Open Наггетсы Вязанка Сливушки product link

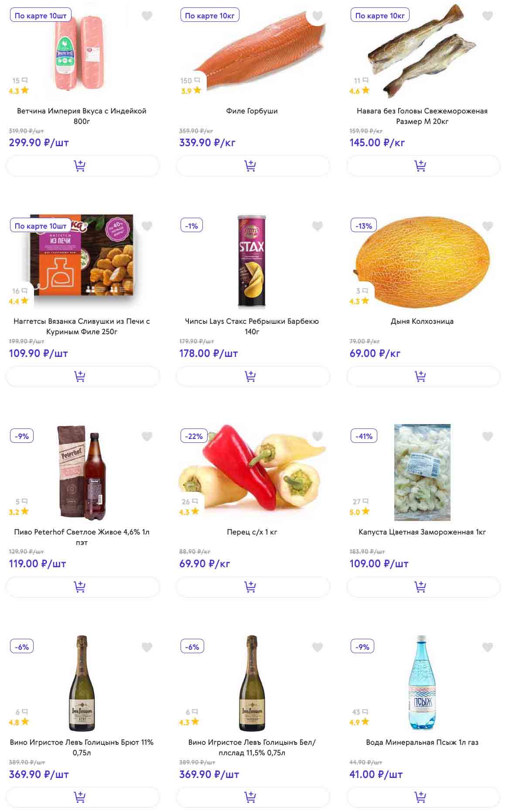[82, 326]
